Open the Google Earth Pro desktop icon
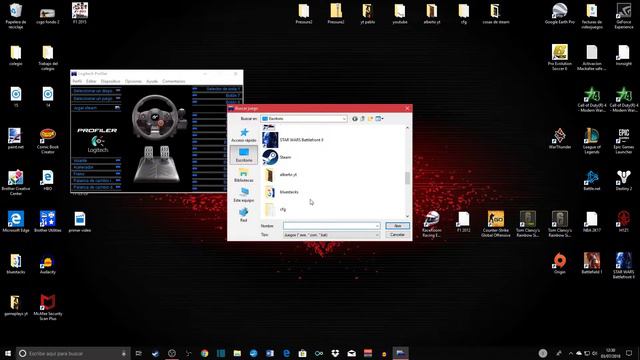 tap(560, 13)
